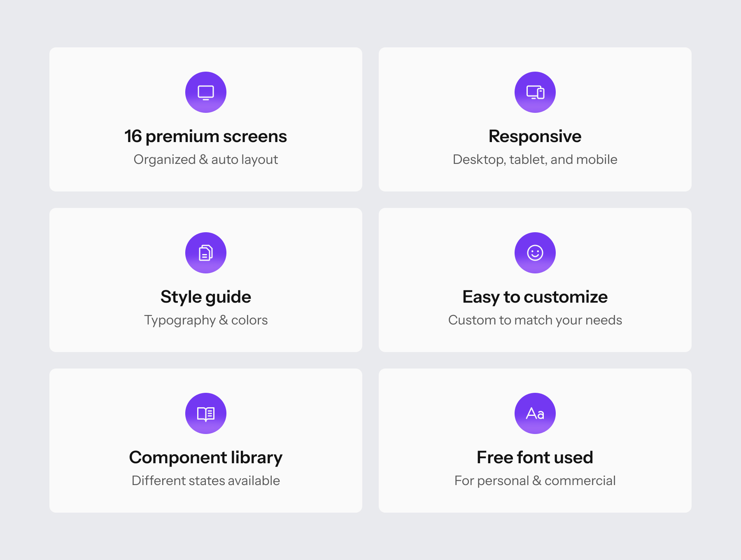
Task: Click the Aa font icon
Action: 535,413
